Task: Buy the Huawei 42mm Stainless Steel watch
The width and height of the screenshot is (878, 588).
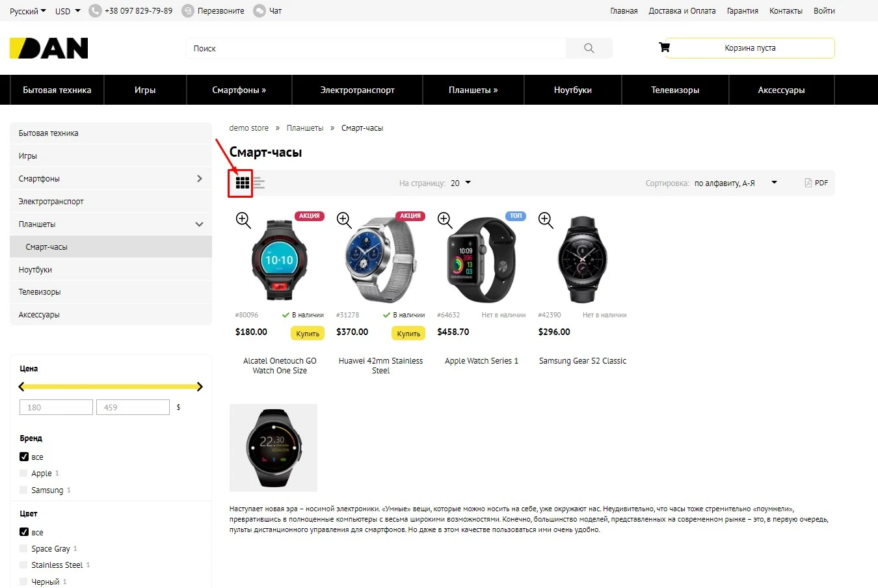Action: [x=408, y=334]
